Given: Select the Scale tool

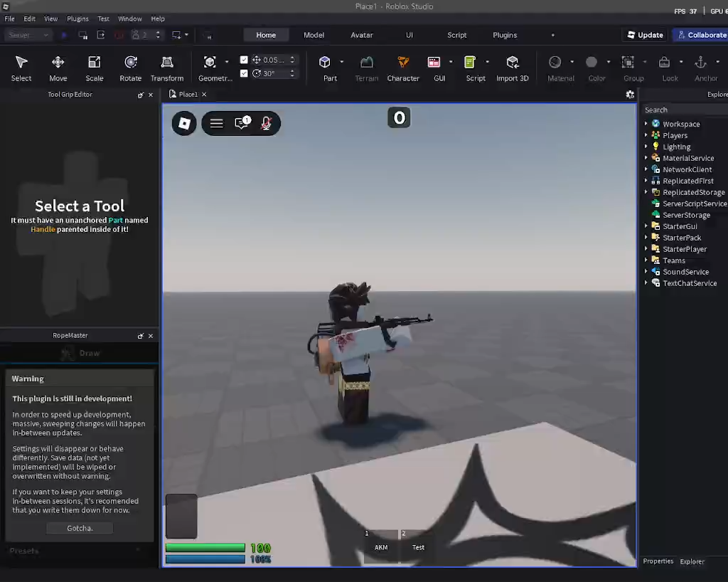Looking at the screenshot, I should coord(94,68).
